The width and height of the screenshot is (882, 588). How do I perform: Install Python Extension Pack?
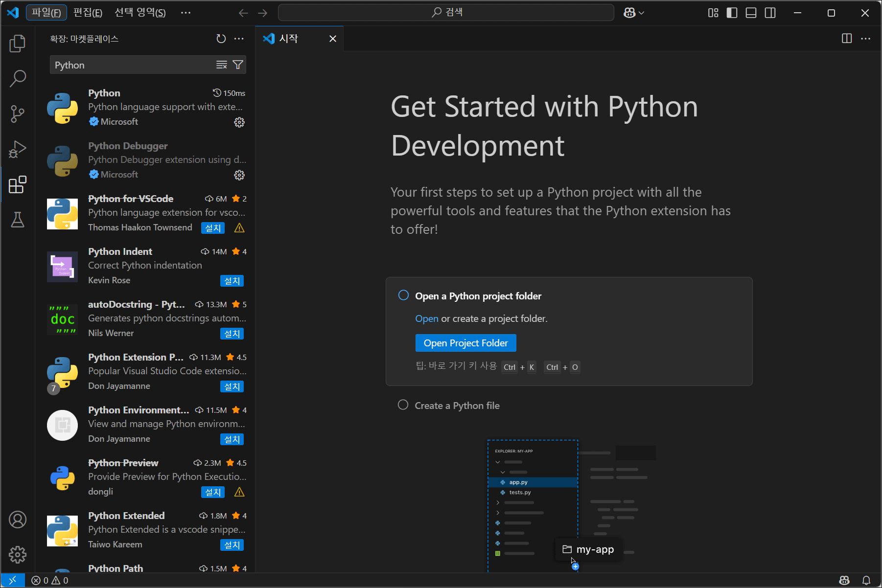232,386
